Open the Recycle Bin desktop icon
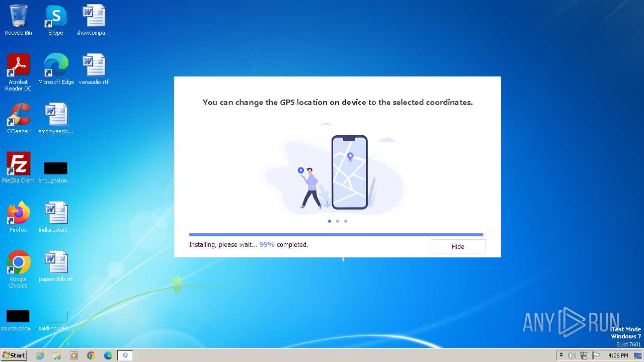The height and width of the screenshot is (362, 644). click(x=18, y=20)
